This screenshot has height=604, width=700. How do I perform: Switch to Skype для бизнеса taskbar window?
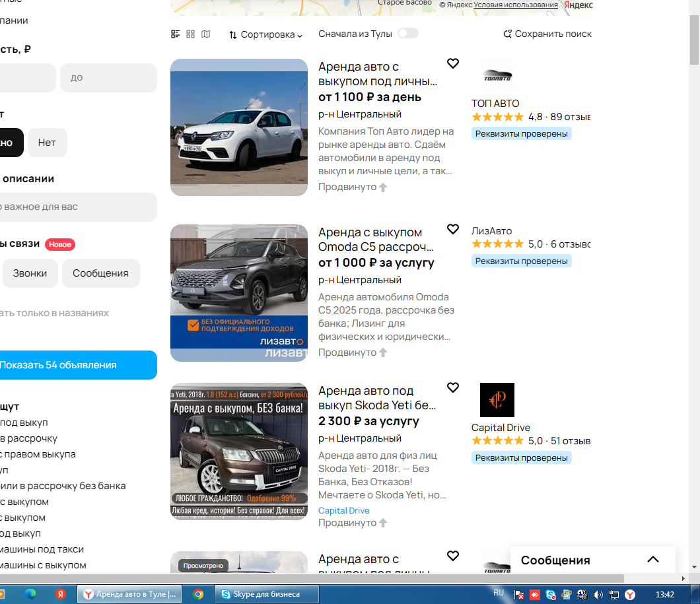point(267,594)
